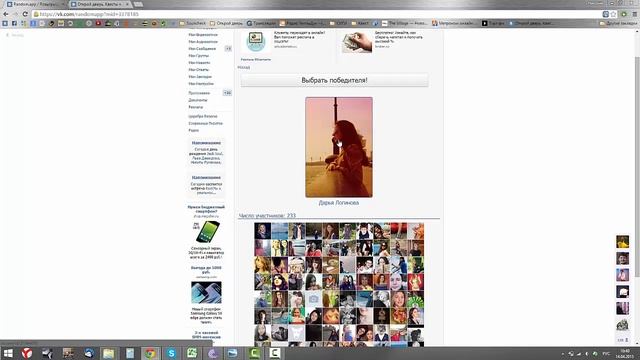
Task: Open the online-clients ad thumbnail
Action: pyautogui.click(x=256, y=42)
